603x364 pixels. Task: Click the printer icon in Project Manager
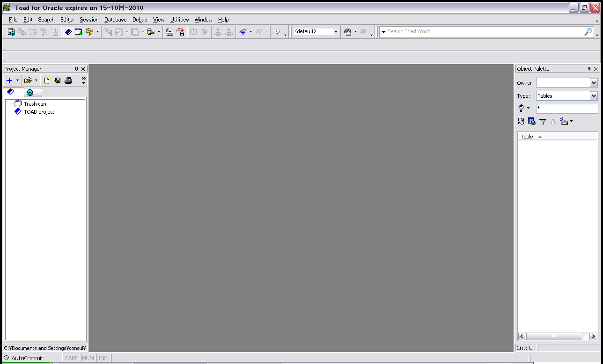pos(68,80)
